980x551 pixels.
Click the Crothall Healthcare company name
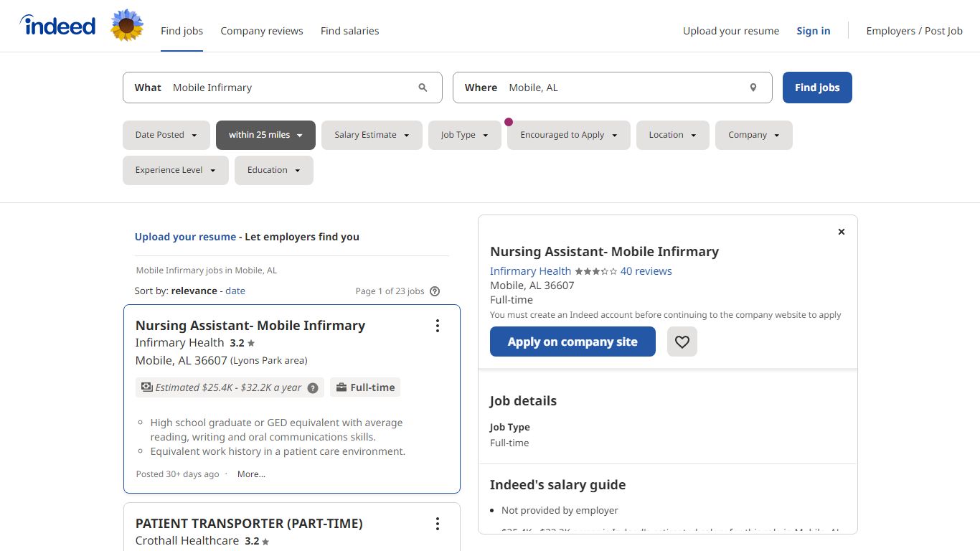pos(187,541)
